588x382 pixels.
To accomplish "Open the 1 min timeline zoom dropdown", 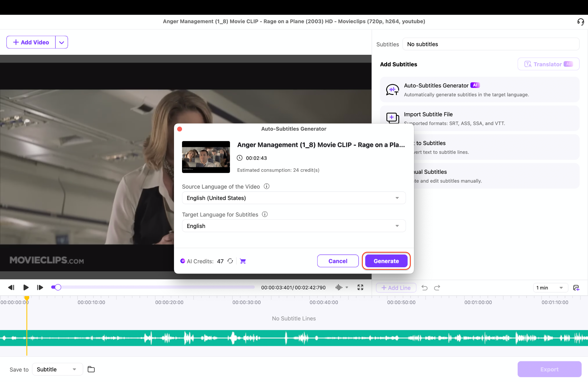I will coord(550,288).
